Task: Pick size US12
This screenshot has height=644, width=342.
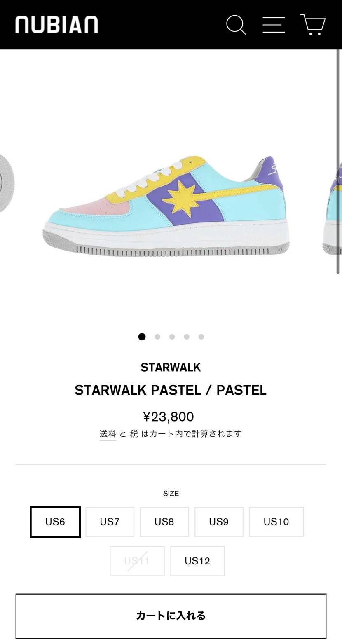Action: (x=197, y=561)
